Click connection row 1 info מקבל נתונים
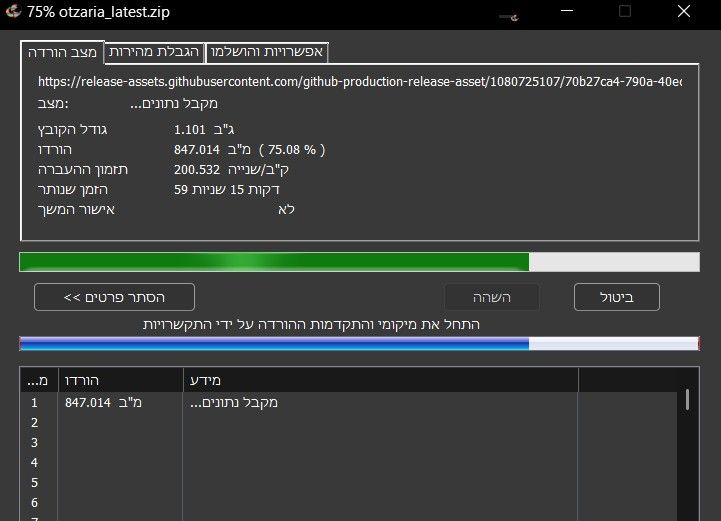The image size is (721, 521). pyautogui.click(x=234, y=402)
